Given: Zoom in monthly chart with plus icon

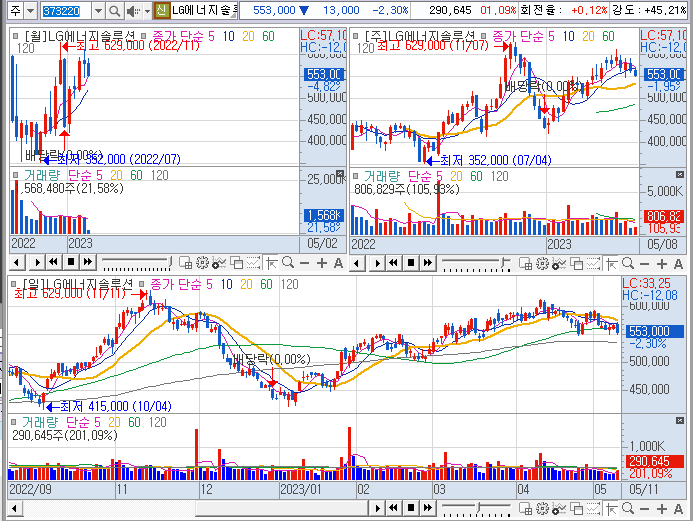Looking at the screenshot, I should point(322,263).
